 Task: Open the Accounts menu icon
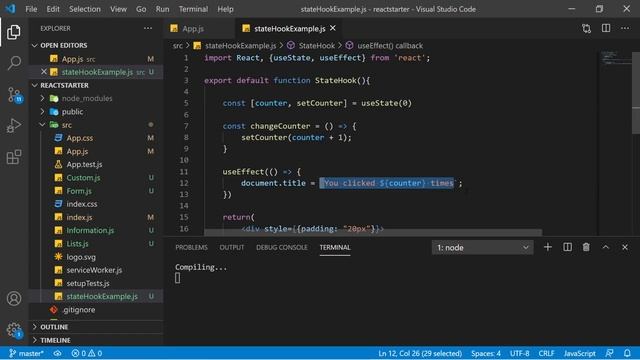14,298
